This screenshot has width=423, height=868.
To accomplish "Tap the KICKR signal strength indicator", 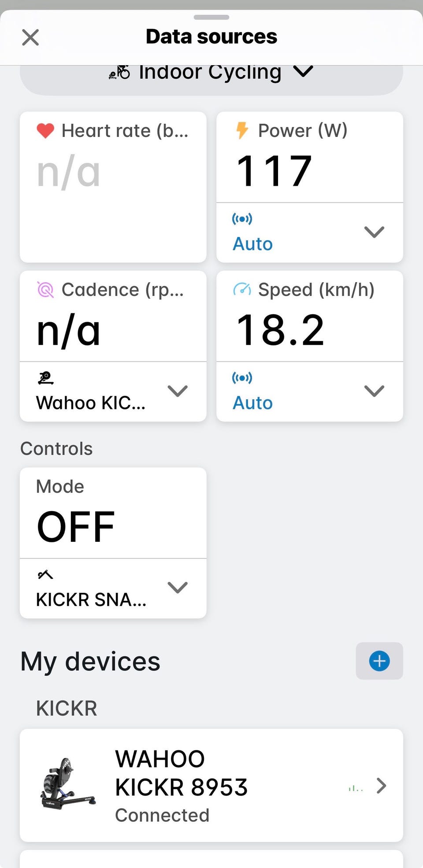I will coord(356,789).
